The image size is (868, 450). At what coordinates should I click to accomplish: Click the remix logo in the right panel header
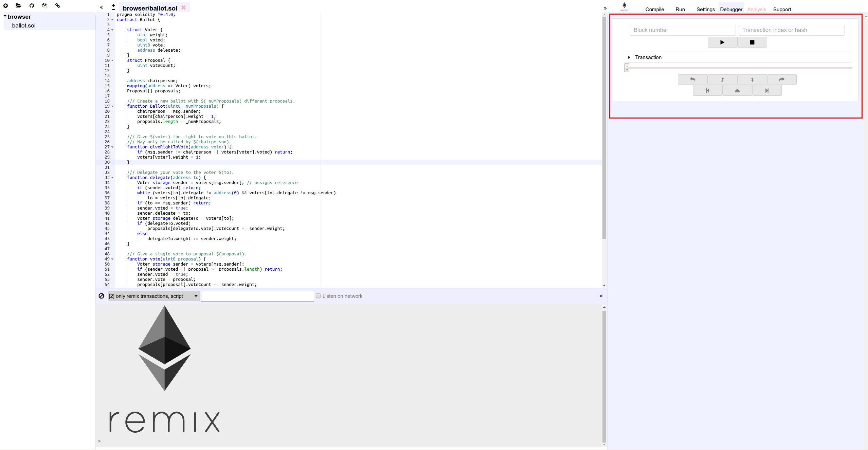click(624, 6)
